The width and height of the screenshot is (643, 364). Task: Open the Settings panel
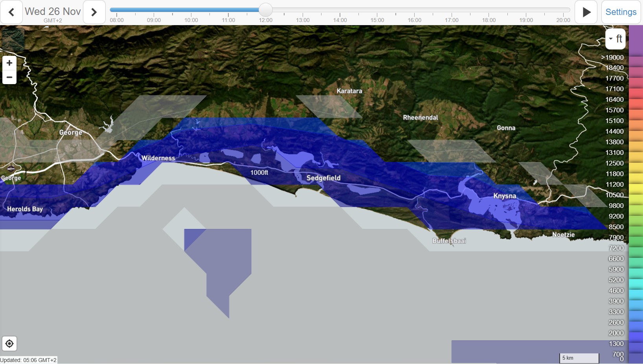[x=621, y=12]
